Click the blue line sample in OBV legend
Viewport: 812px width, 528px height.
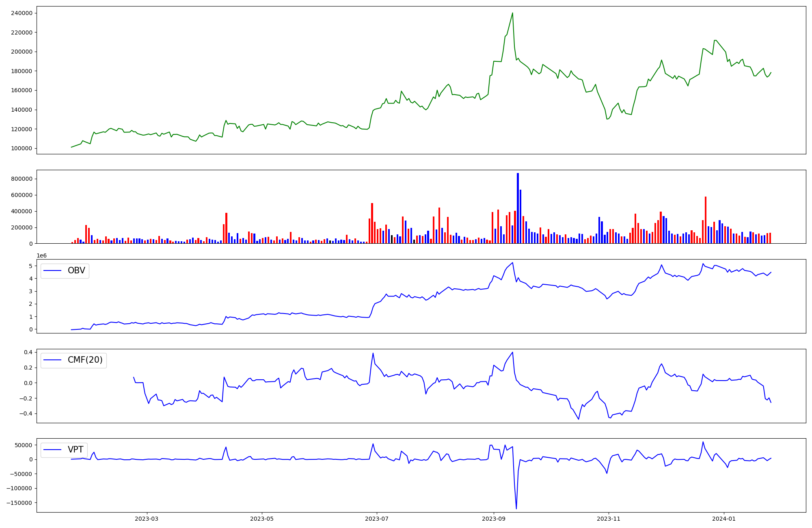(x=52, y=270)
